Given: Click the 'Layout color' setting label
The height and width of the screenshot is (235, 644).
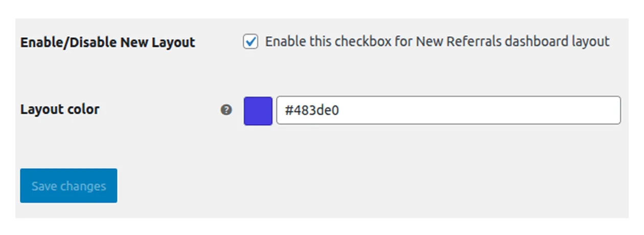Looking at the screenshot, I should point(60,109).
